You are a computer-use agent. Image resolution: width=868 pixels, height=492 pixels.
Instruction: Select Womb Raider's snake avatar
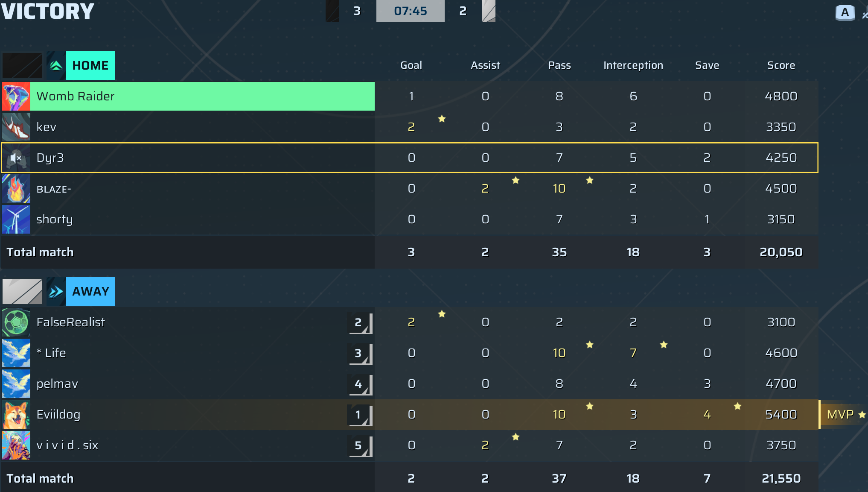[16, 97]
